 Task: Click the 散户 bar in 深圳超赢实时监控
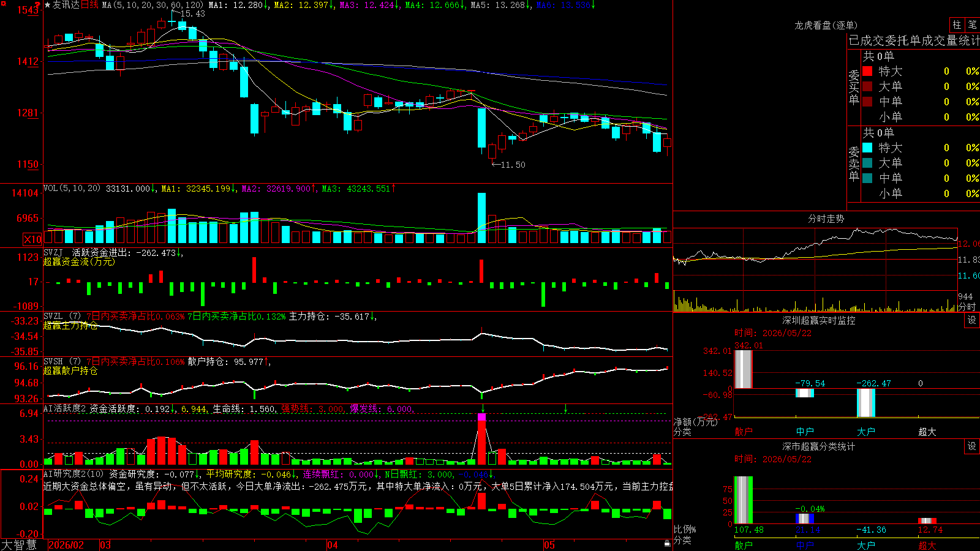743,369
